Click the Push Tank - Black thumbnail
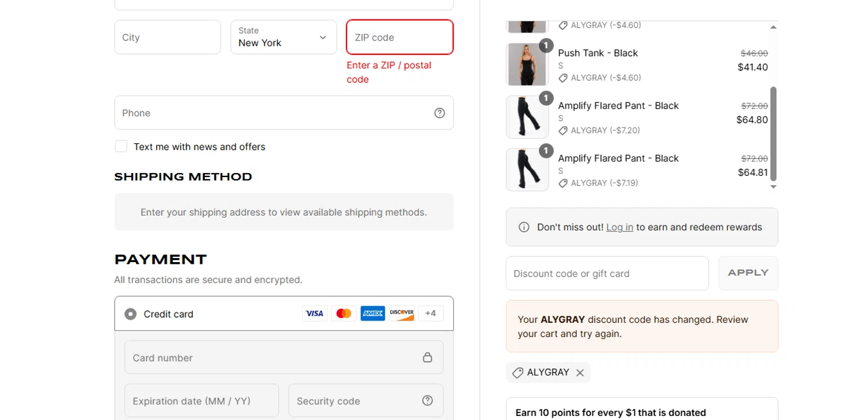 click(x=527, y=64)
